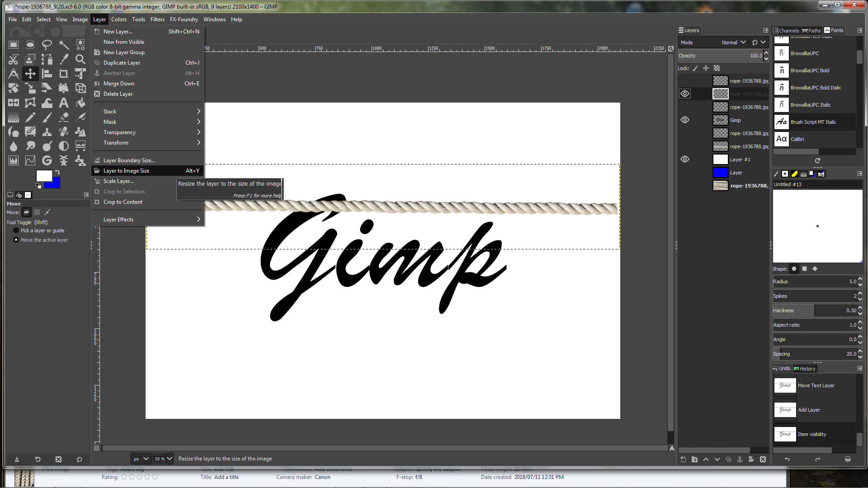Expand the Transform submenu

click(148, 143)
